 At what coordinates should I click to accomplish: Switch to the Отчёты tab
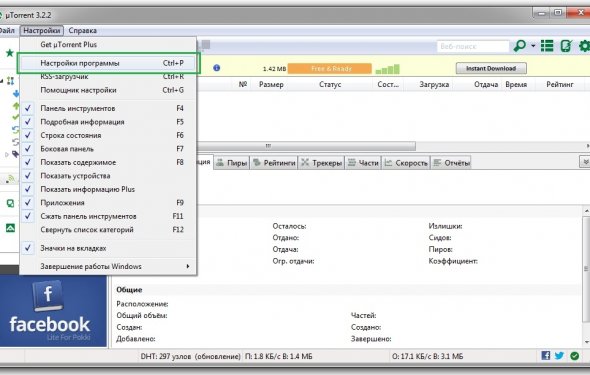point(452,163)
